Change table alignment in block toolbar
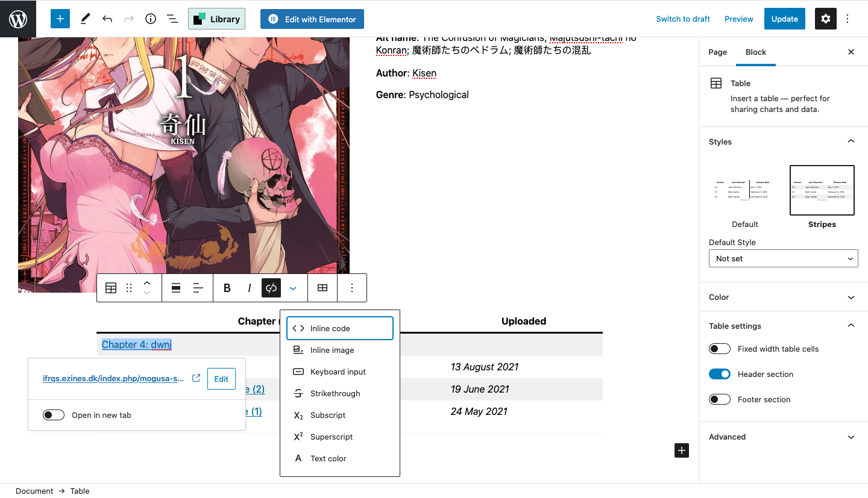 (x=176, y=288)
